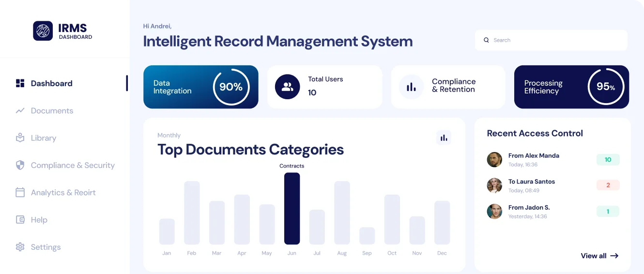
Task: Click the Compliance & Security shield icon
Action: (x=20, y=166)
